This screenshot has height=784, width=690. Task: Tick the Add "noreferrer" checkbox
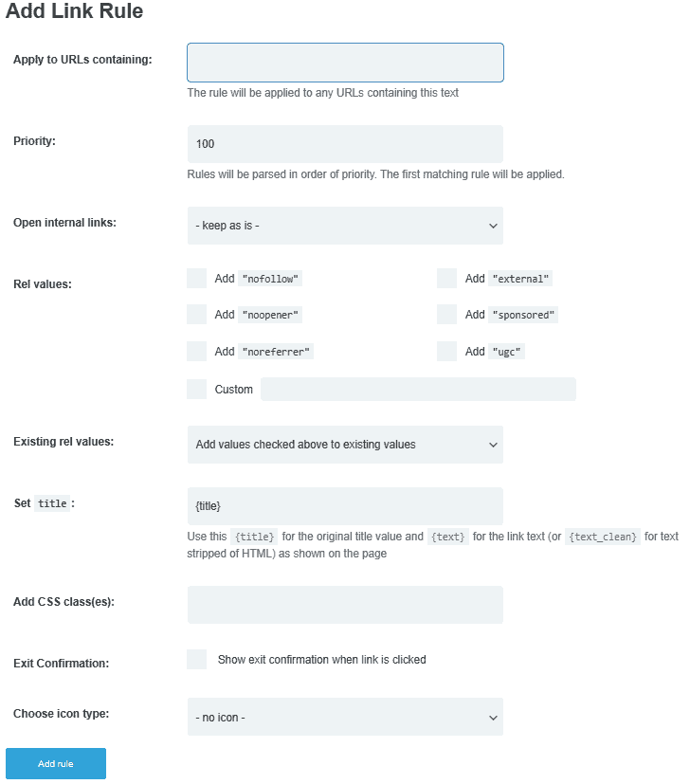click(196, 352)
